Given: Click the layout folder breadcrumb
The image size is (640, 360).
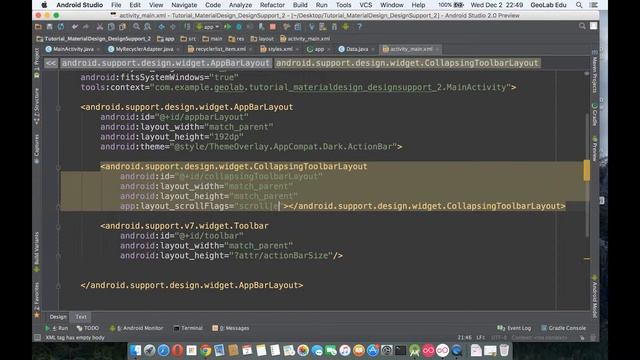Looking at the screenshot, I should pos(262,39).
